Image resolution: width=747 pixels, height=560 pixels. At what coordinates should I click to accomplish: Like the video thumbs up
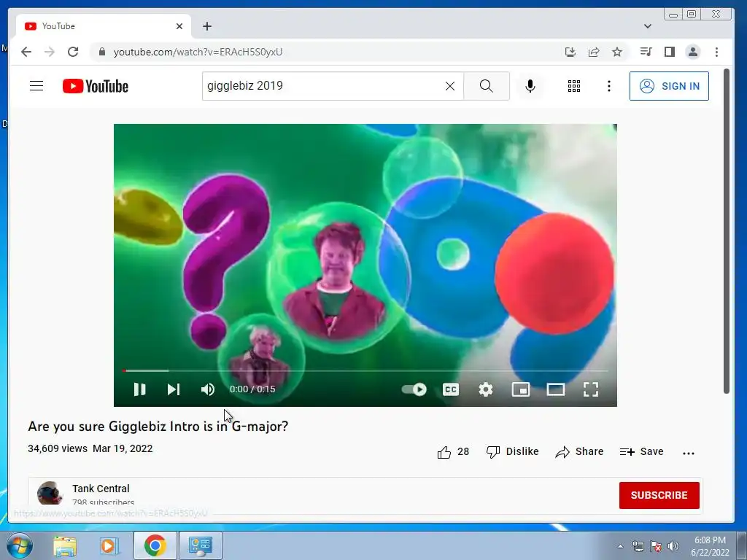(x=453, y=451)
